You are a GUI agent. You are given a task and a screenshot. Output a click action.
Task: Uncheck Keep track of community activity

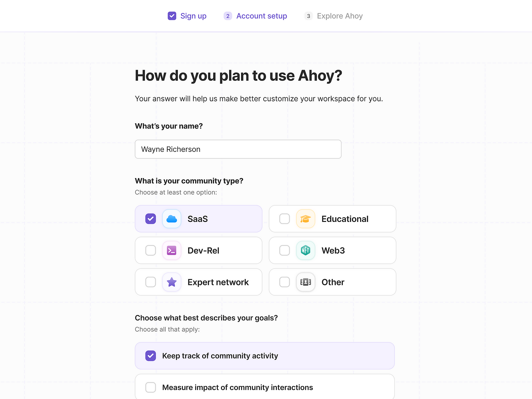click(151, 355)
